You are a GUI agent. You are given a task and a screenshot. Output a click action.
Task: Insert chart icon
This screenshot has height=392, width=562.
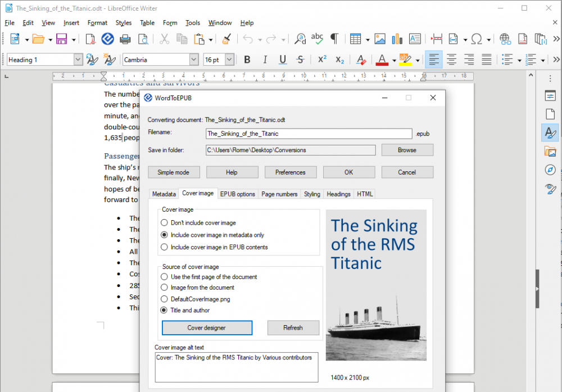[397, 39]
